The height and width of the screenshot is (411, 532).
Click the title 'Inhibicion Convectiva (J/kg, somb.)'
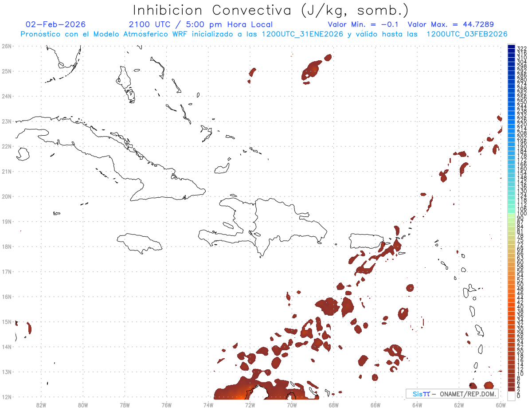270,11
